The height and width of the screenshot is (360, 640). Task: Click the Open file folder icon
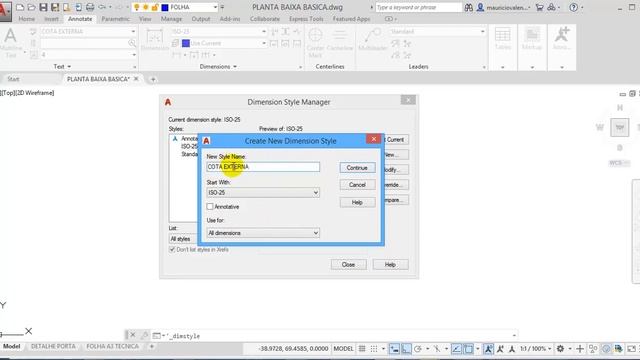tap(31, 7)
